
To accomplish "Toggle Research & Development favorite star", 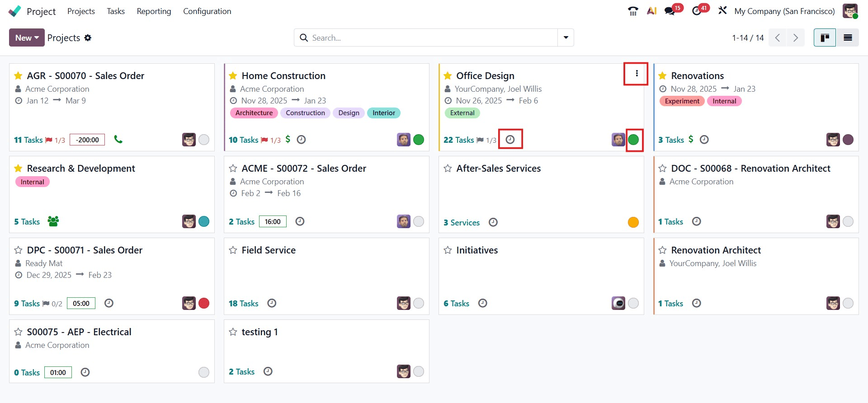I will [x=18, y=168].
